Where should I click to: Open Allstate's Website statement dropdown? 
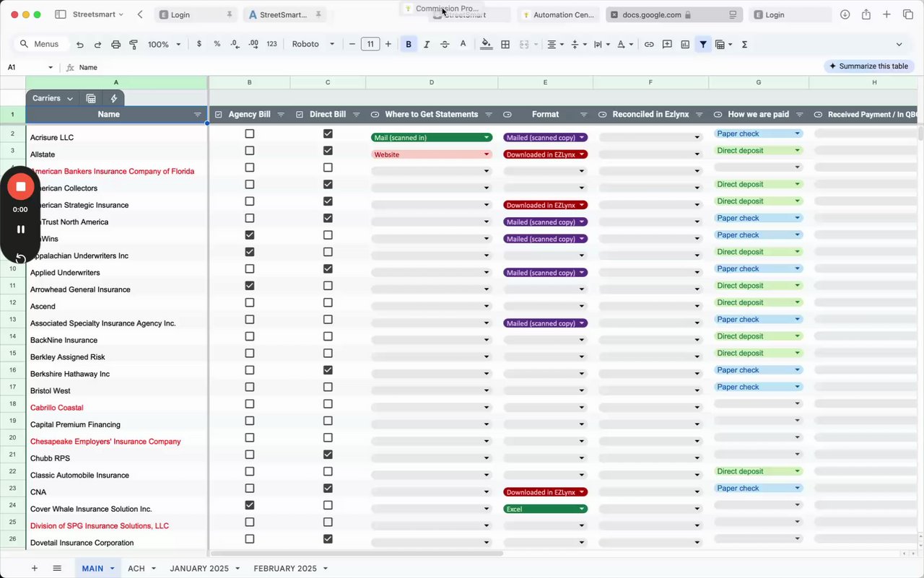[432, 154]
